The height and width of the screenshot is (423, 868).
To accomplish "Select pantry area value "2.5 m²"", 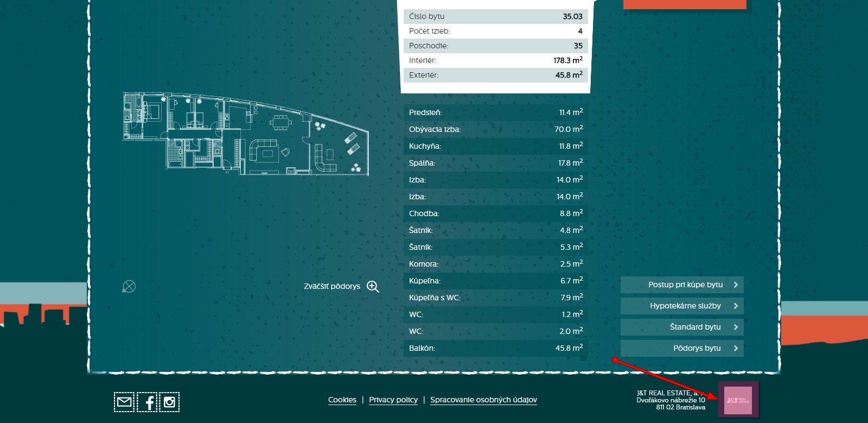I will (x=571, y=263).
